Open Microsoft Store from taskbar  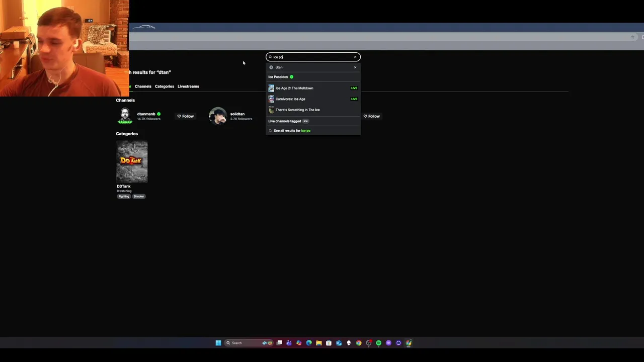point(329,343)
